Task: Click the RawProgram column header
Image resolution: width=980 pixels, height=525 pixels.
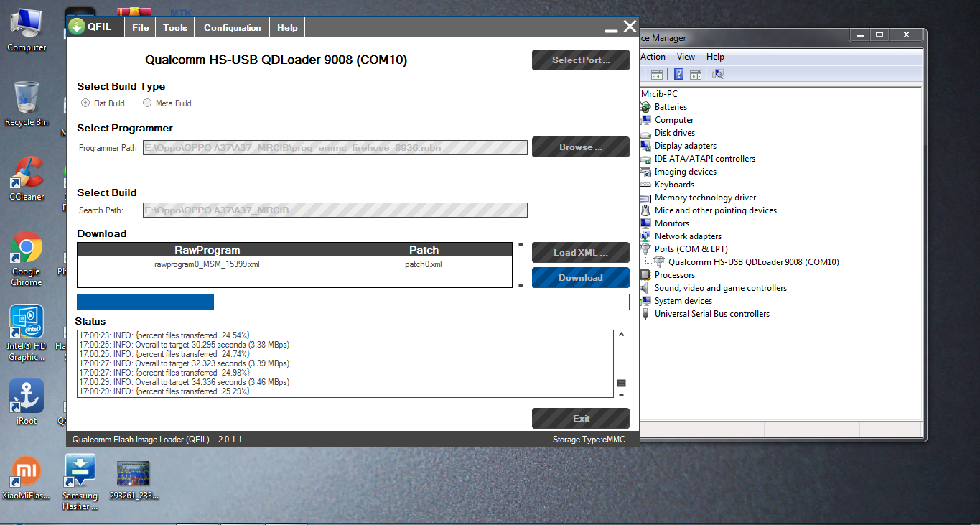Action: [x=207, y=250]
